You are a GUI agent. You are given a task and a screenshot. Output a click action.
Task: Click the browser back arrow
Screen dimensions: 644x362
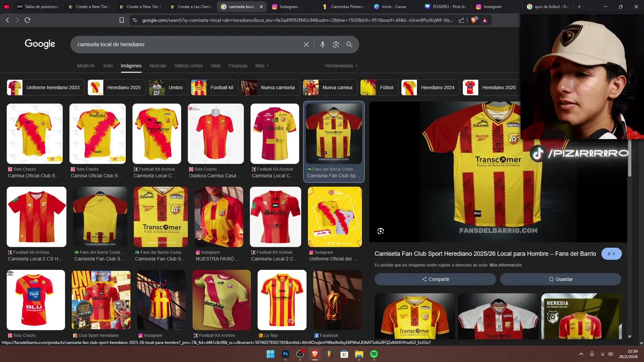[7, 20]
